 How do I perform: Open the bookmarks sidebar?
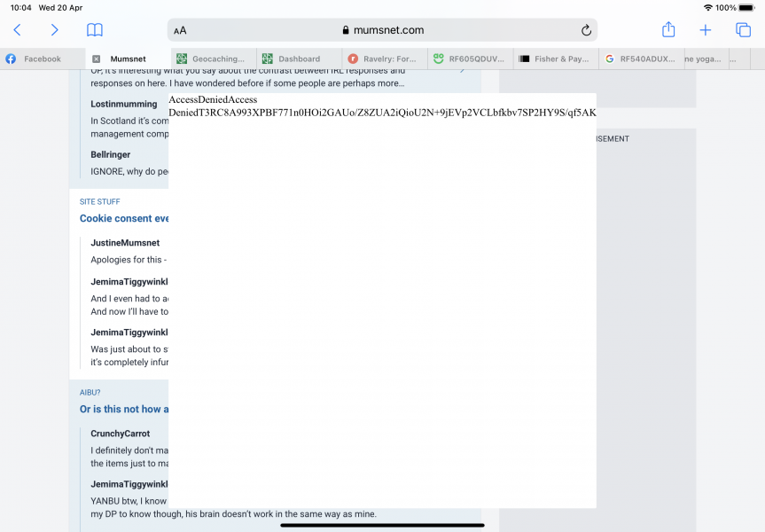pyautogui.click(x=94, y=29)
